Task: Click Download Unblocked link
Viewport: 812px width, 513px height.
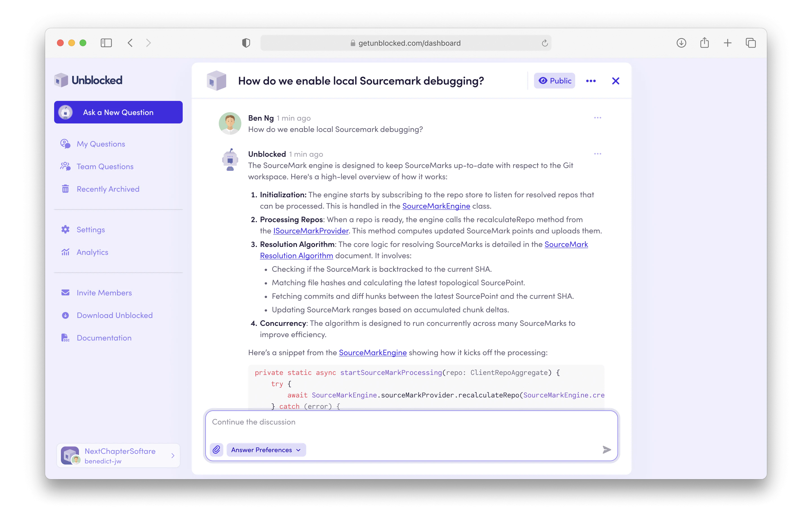Action: coord(115,315)
